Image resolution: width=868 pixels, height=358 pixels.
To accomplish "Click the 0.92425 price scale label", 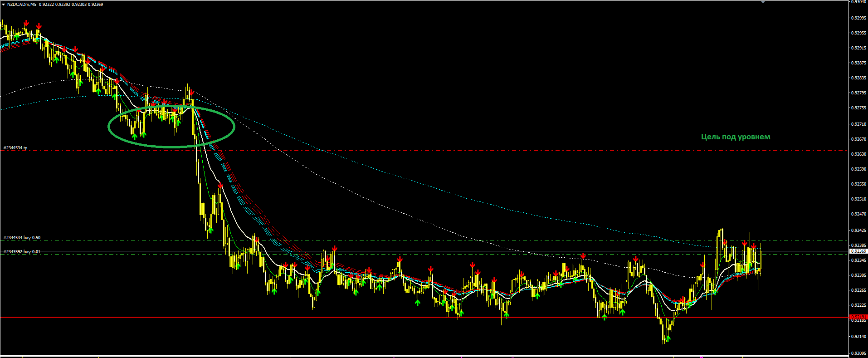I will (858, 230).
